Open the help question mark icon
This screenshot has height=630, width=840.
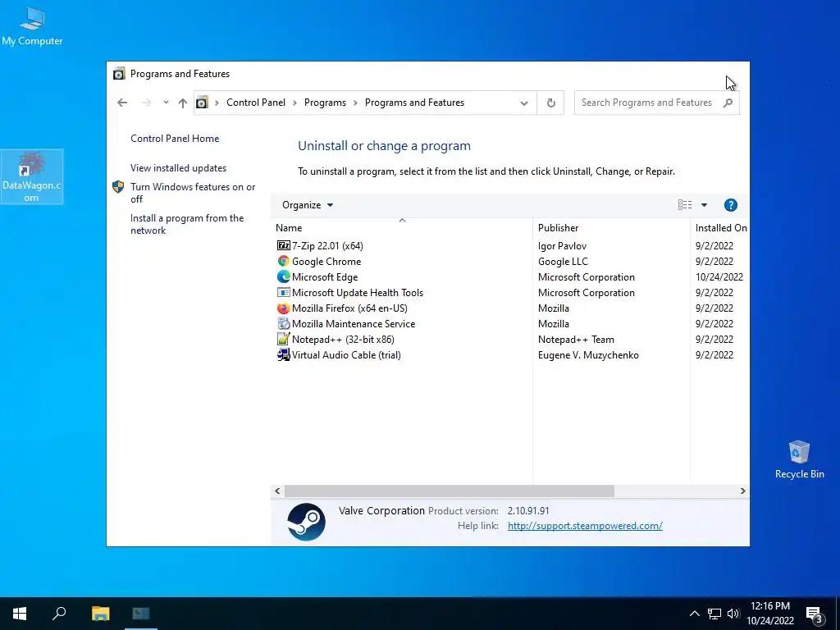pyautogui.click(x=730, y=205)
